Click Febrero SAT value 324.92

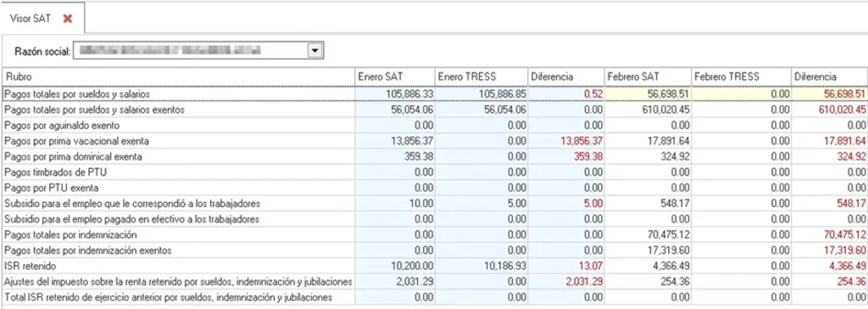675,156
